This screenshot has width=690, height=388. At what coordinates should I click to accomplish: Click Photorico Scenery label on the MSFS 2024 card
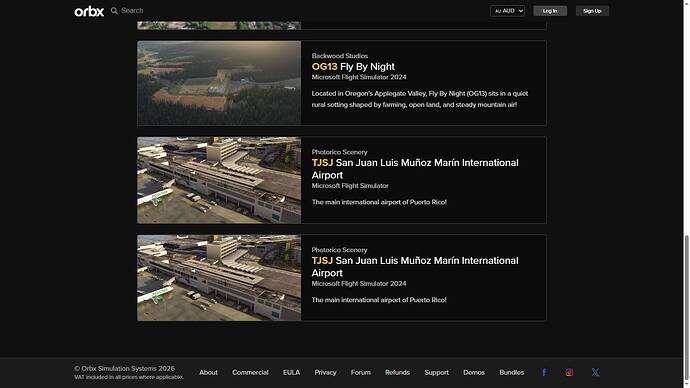click(339, 249)
